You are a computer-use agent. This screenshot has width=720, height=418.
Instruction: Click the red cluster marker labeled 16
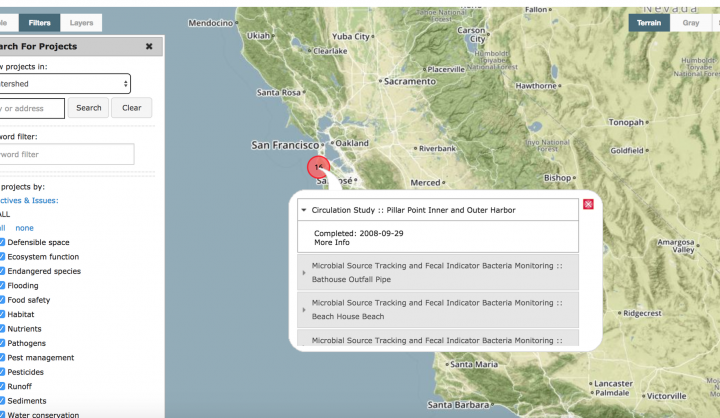[318, 167]
